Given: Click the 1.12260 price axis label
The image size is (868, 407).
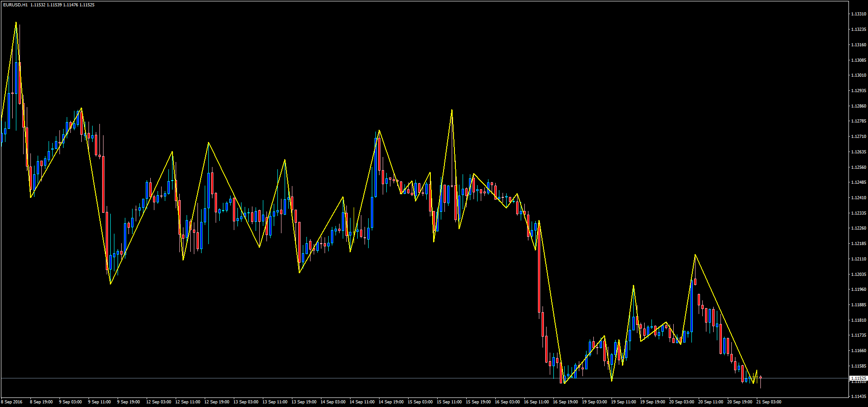Looking at the screenshot, I should pyautogui.click(x=859, y=228).
